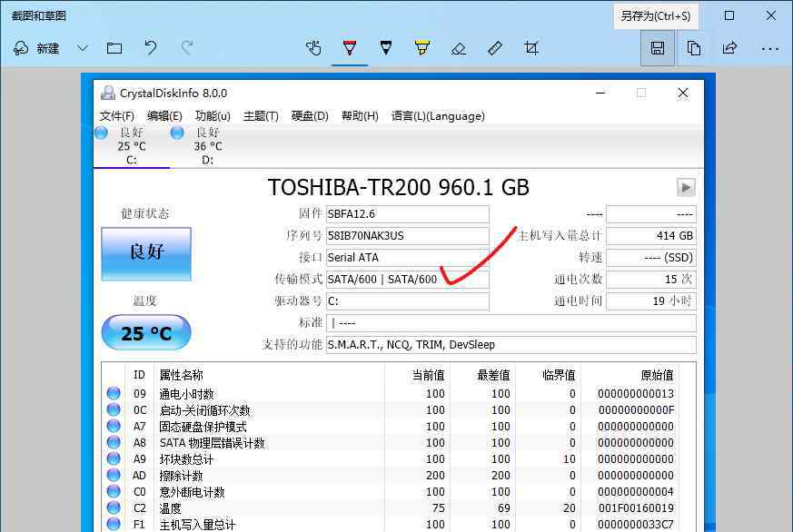Viewport: 793px width, 532px height.
Task: Open the 功能(u) menu
Action: 213,116
